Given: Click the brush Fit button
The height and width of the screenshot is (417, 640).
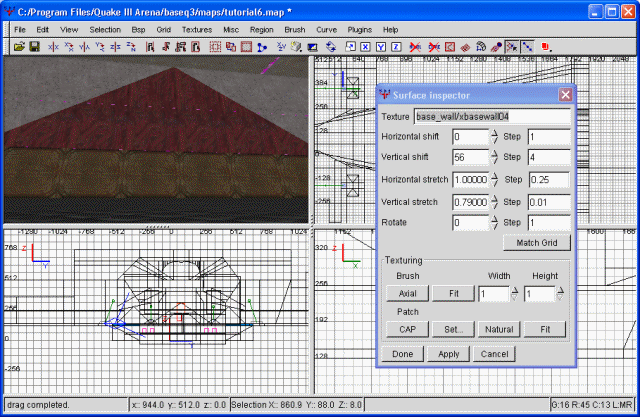Looking at the screenshot, I should click(453, 293).
